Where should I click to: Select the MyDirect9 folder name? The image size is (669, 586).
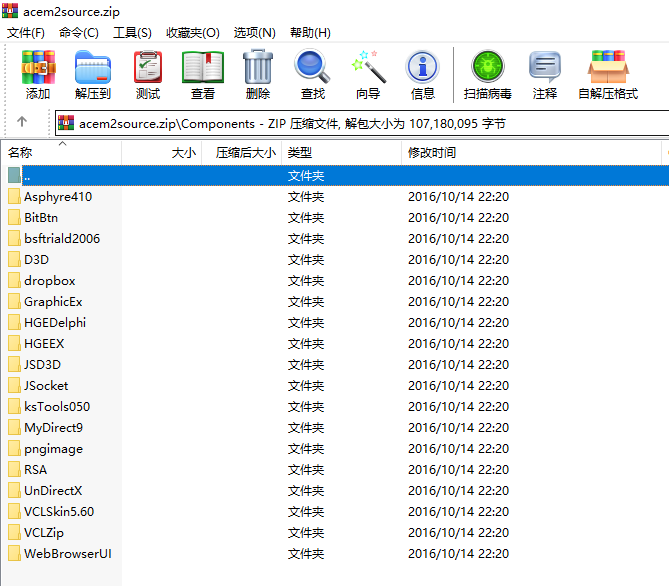point(53,428)
